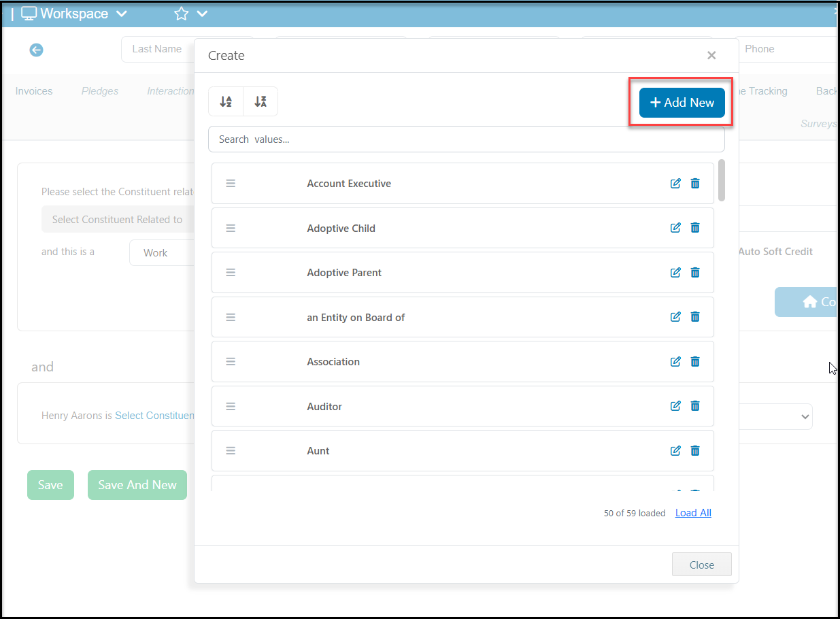Image resolution: width=840 pixels, height=619 pixels.
Task: Edit the 'an Entity on Board of' entry
Action: click(x=675, y=317)
